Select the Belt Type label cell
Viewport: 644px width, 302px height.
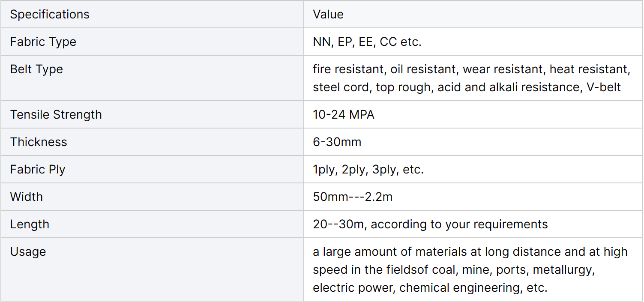click(36, 69)
